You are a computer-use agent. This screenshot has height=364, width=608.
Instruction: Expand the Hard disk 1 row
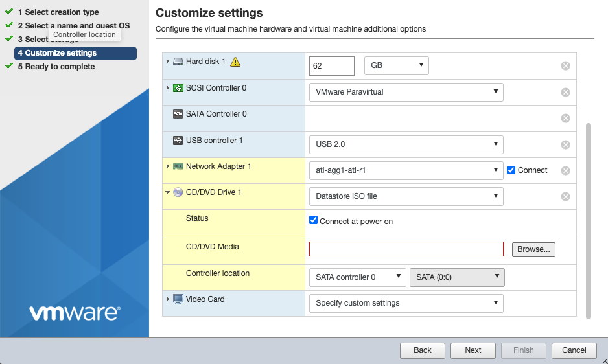(x=167, y=62)
